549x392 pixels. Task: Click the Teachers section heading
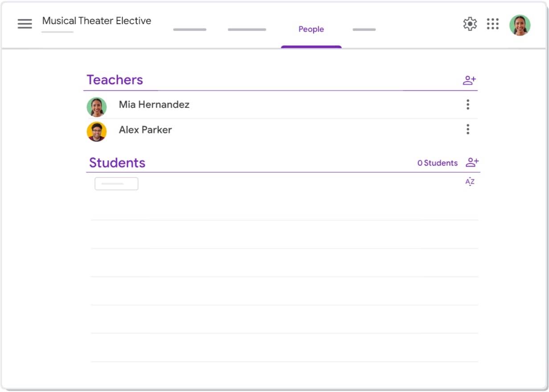tap(115, 80)
